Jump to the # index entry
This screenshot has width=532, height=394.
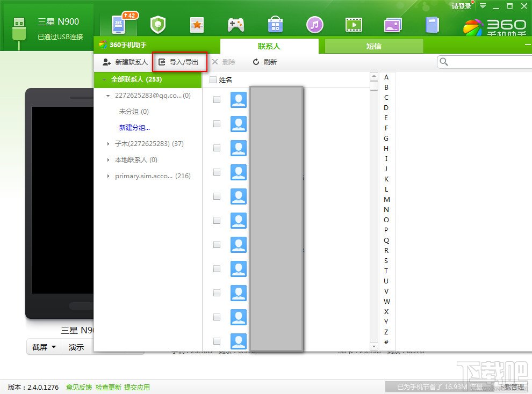click(386, 342)
